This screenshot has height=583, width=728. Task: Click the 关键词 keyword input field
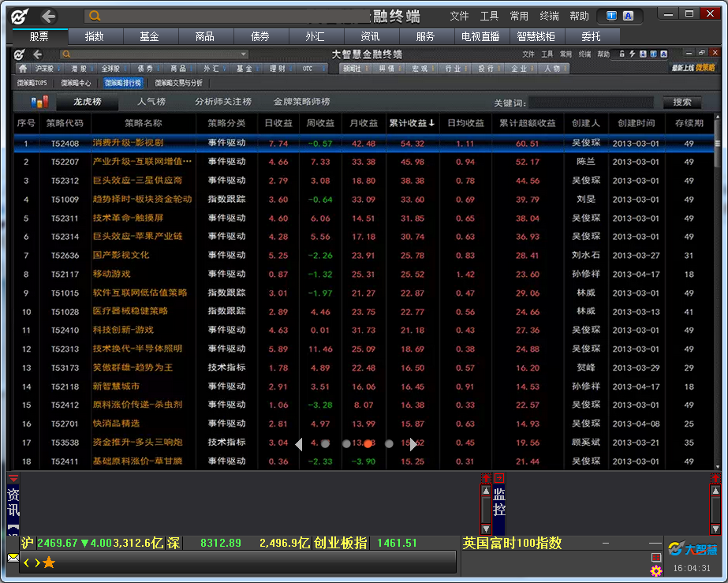(x=592, y=103)
